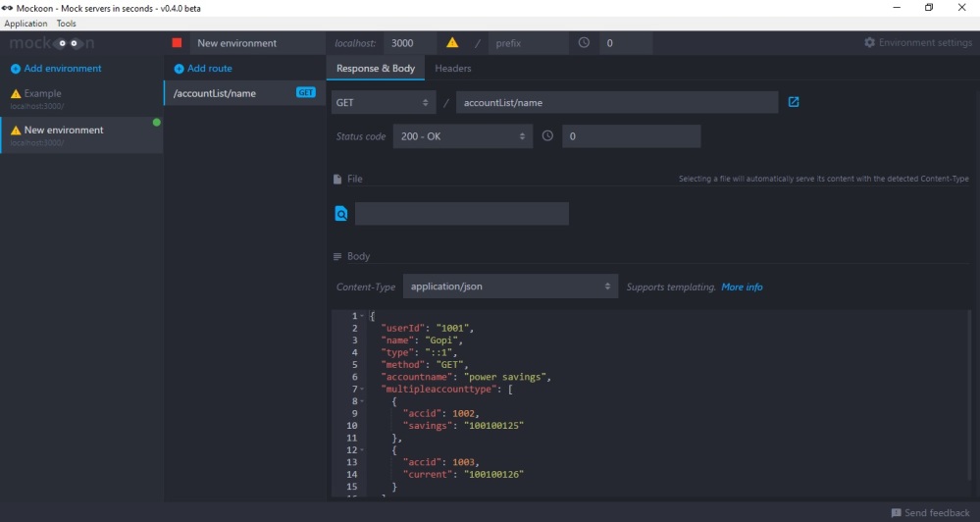The image size is (980, 522).
Task: Open the Status code 200 - OK dropdown
Action: pos(462,136)
